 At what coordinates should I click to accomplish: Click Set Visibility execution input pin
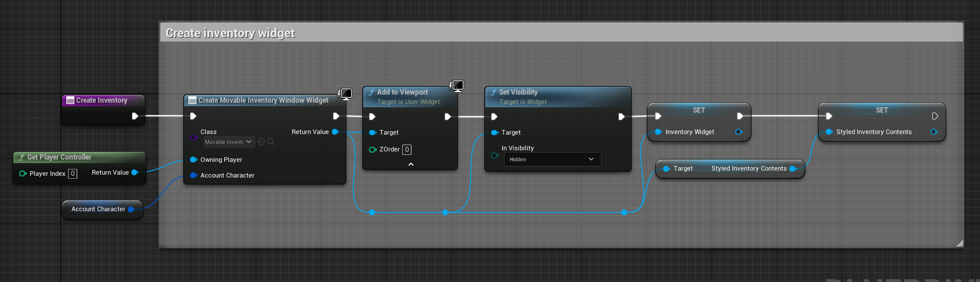click(x=494, y=117)
